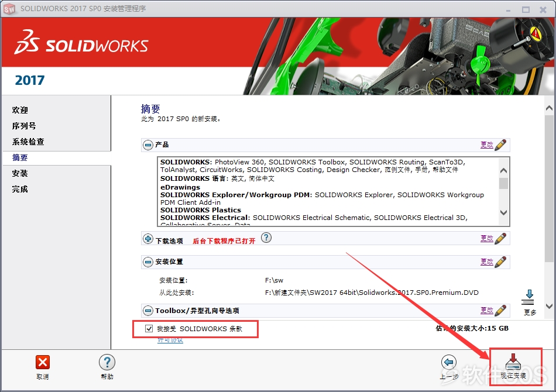
Task: Click the eDrawings entry in products list
Action: click(x=180, y=187)
